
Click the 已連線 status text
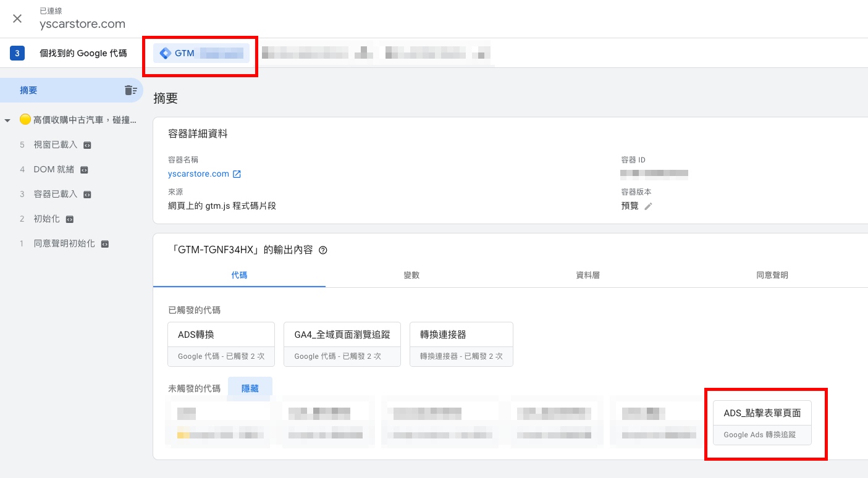click(x=51, y=11)
